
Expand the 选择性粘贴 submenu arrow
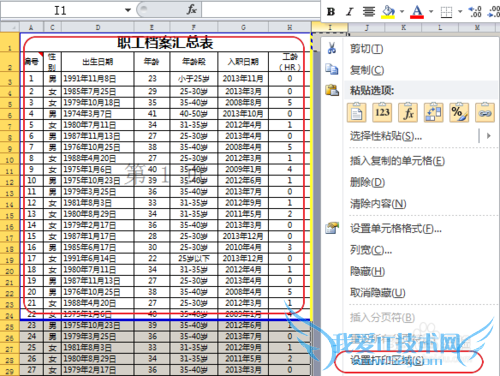(x=489, y=136)
